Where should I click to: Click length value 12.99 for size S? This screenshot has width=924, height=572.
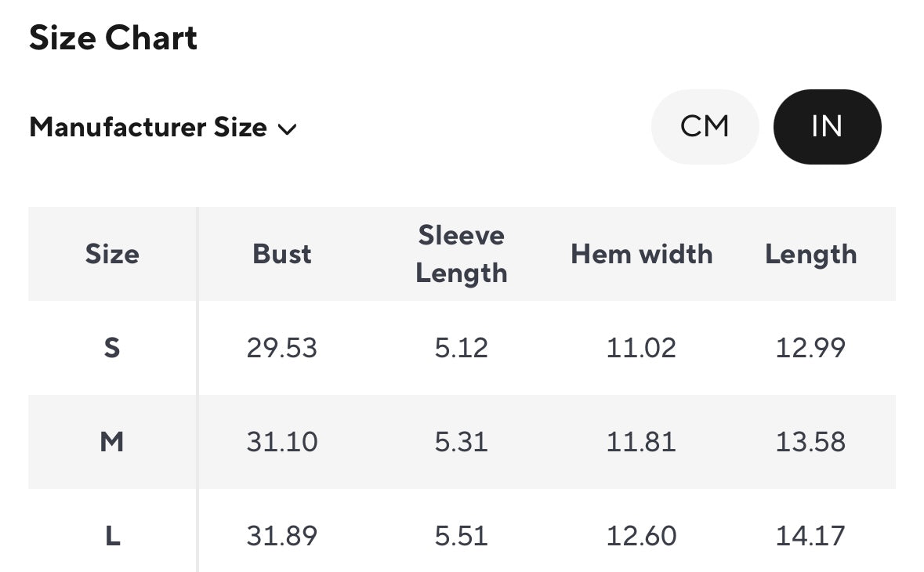point(811,348)
